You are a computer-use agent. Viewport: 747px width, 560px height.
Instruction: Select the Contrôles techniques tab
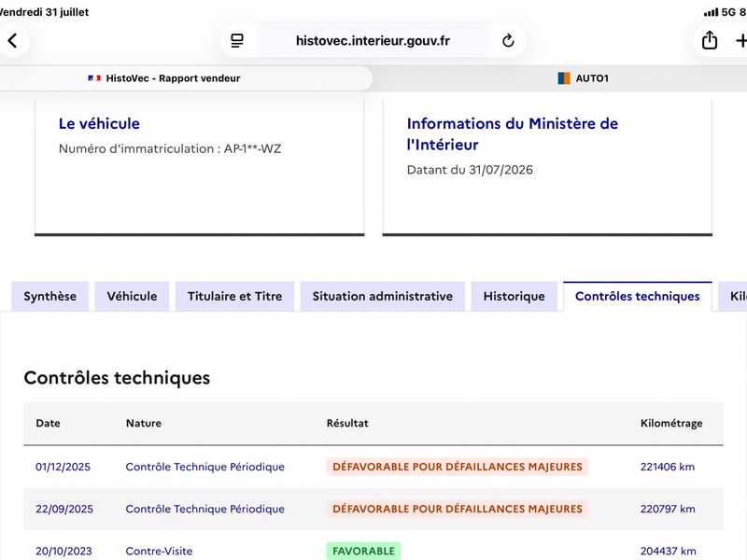pos(638,296)
